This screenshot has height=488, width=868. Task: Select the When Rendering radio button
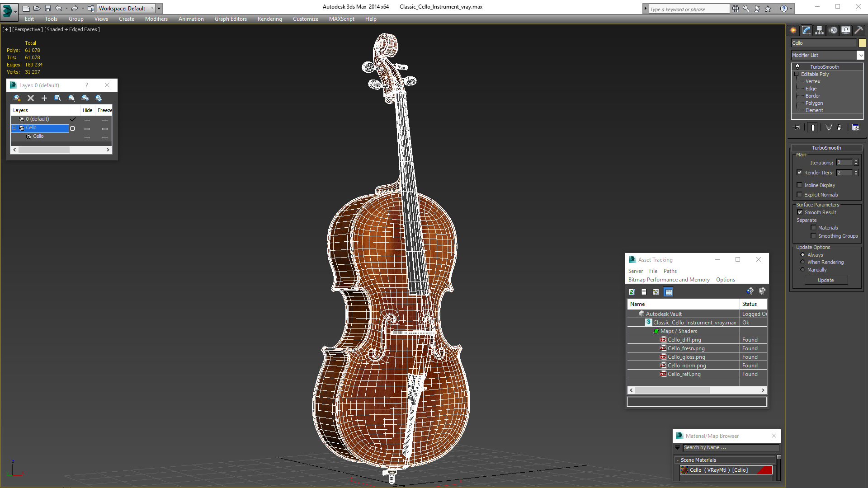[802, 262]
